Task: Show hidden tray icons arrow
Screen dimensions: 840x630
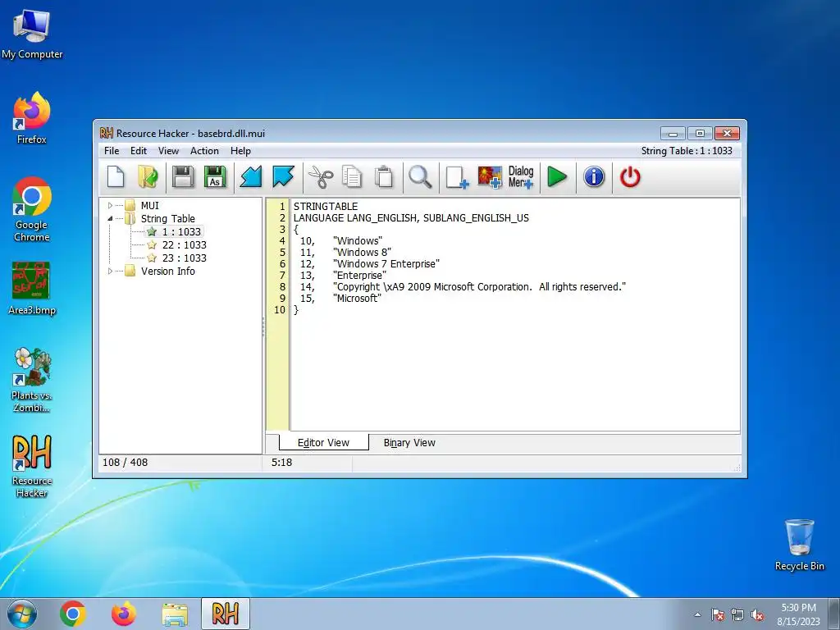Action: tap(697, 614)
